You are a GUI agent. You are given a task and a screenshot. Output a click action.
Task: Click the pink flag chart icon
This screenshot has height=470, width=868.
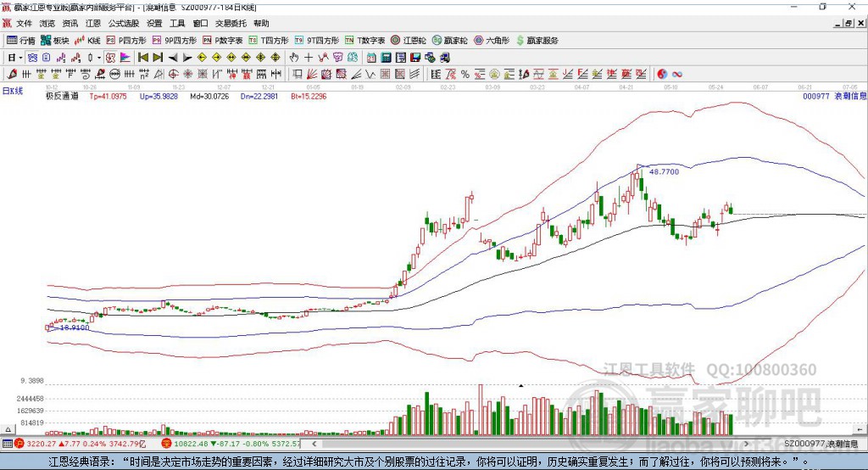pyautogui.click(x=125, y=58)
